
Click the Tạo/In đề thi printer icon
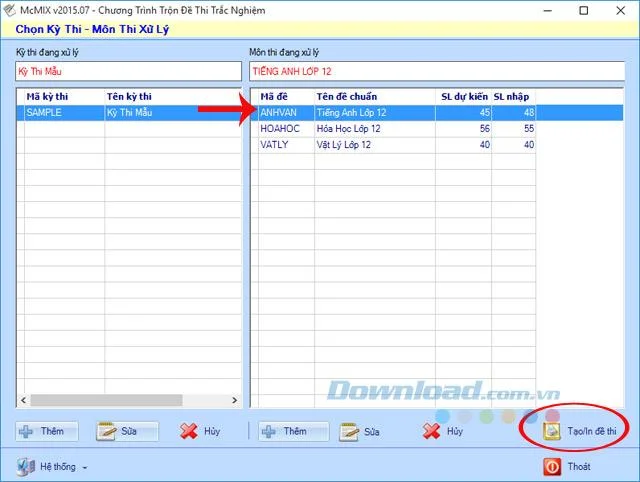point(552,431)
